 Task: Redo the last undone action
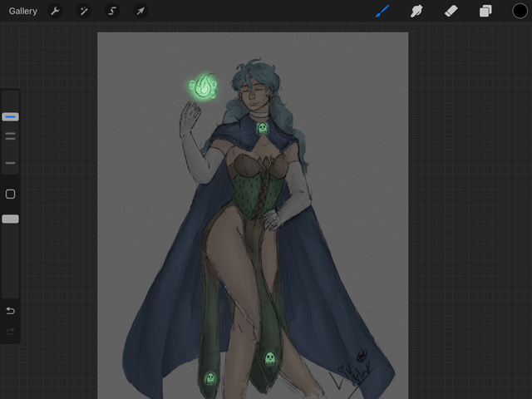[10, 332]
